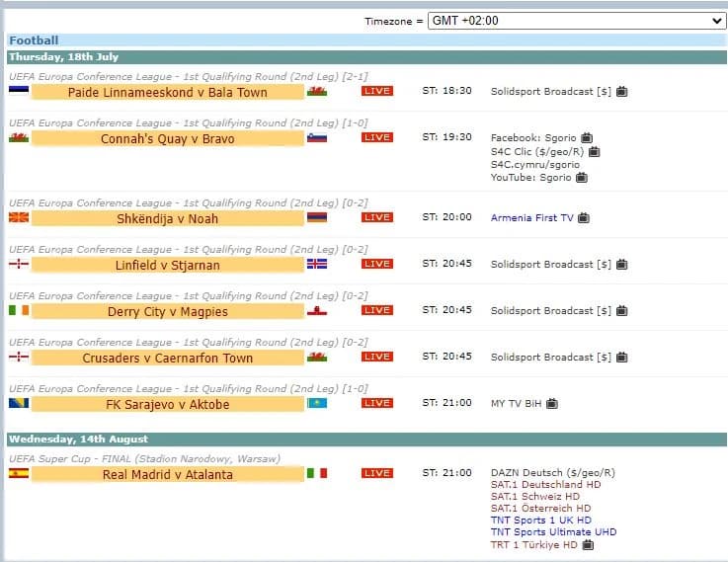Click the Football section header
The image size is (728, 562).
tap(366, 40)
